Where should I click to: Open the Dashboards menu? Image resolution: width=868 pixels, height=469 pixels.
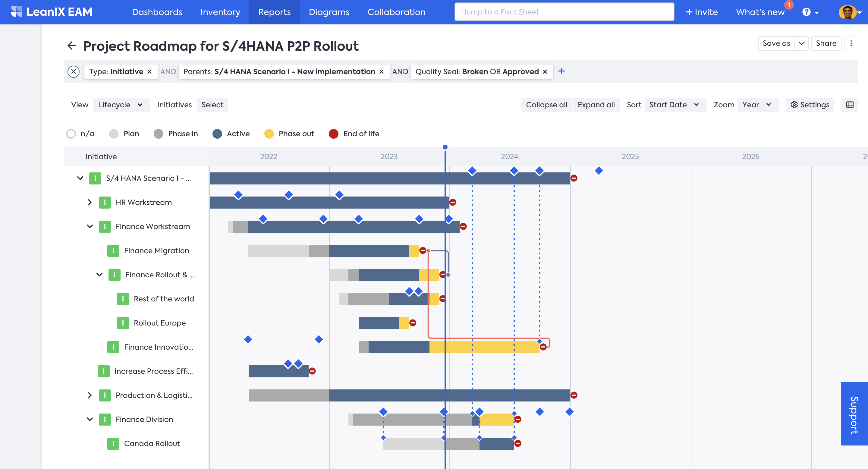click(x=157, y=12)
